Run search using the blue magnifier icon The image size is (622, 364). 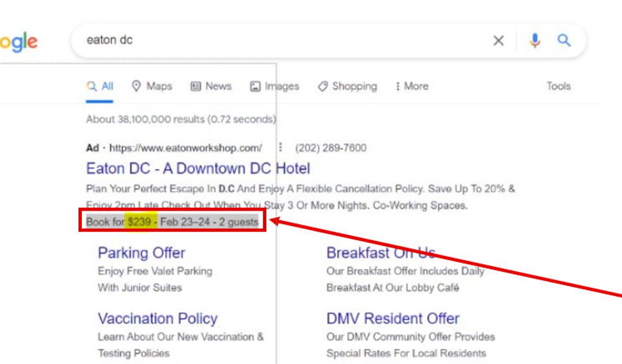coord(564,40)
